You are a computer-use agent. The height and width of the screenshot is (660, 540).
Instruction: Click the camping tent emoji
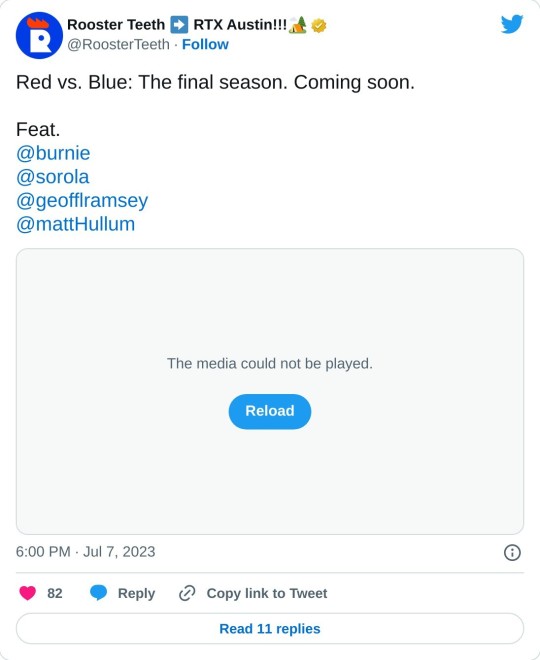pos(298,25)
